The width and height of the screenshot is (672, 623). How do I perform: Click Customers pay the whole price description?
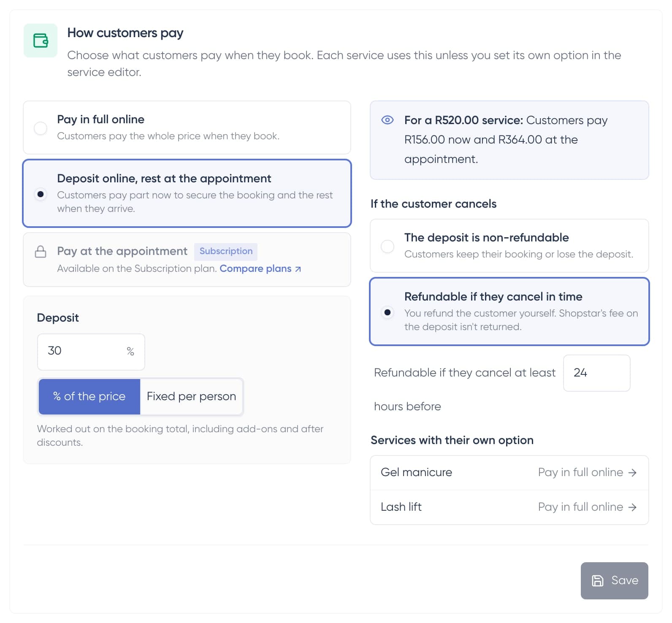(x=168, y=136)
